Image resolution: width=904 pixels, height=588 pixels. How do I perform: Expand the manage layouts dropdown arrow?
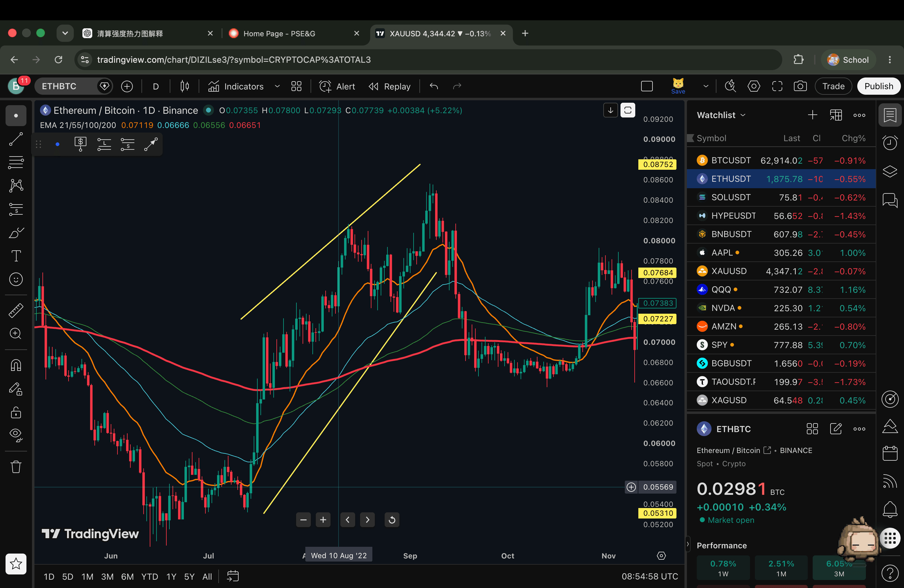pos(706,86)
